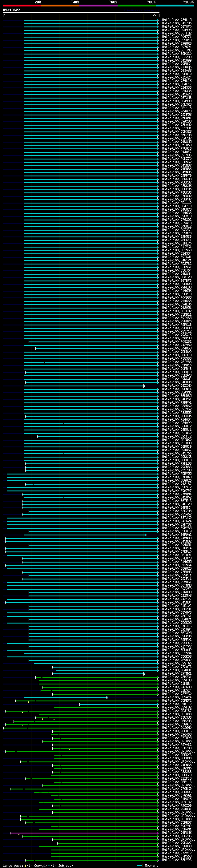
Task: Select label UniRef100_O04853
Action: click(x=177, y=348)
